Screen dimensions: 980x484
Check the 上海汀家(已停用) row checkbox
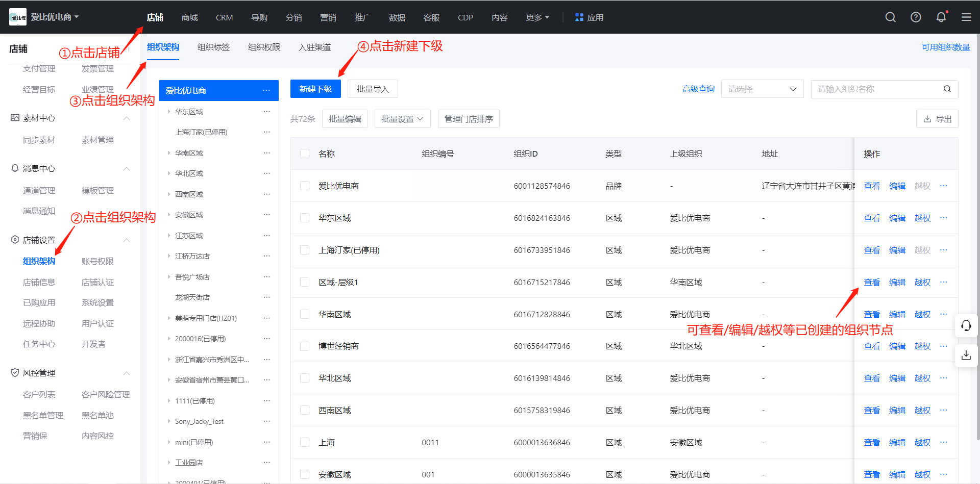[x=305, y=250]
